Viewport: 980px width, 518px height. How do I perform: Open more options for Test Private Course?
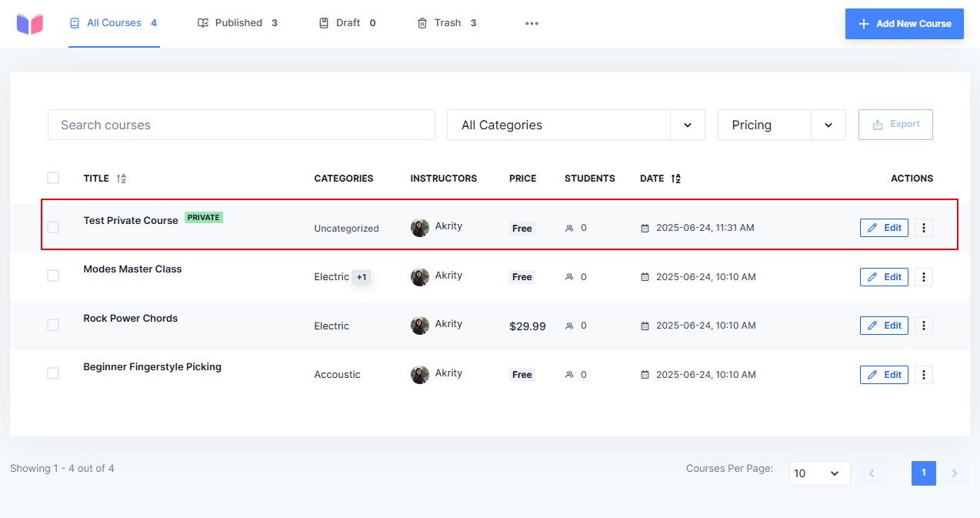[924, 228]
